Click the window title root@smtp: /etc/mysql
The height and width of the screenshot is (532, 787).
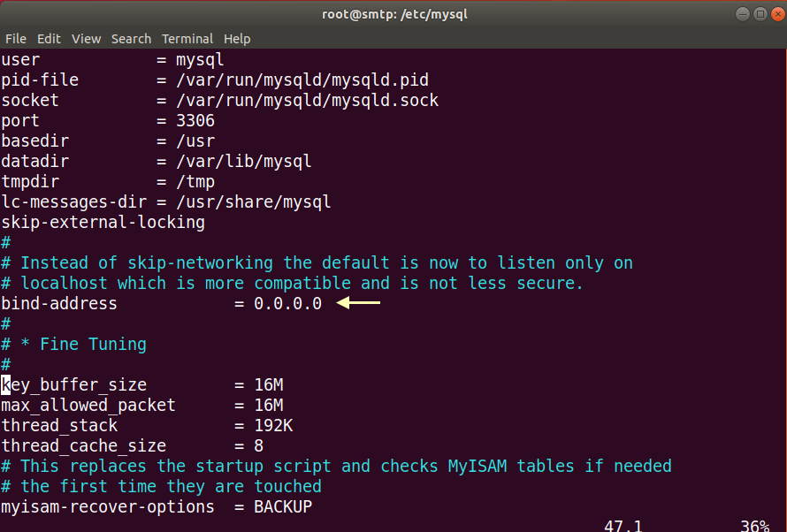tap(394, 14)
